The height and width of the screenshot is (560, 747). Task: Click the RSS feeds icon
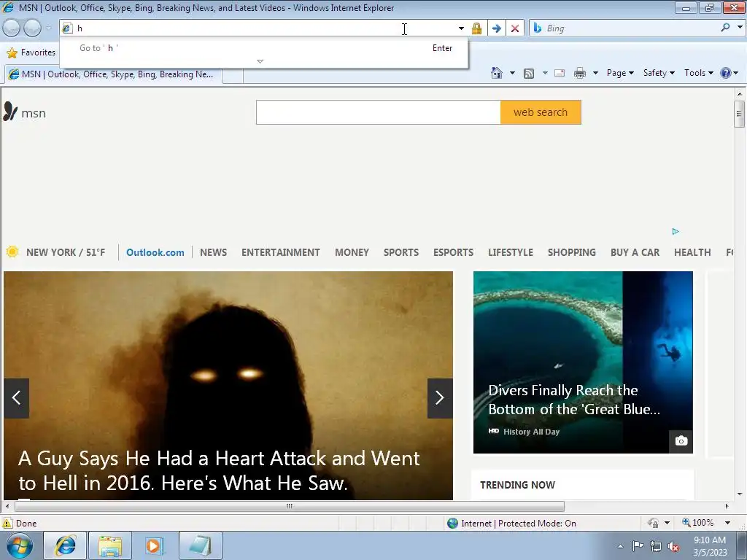(529, 74)
